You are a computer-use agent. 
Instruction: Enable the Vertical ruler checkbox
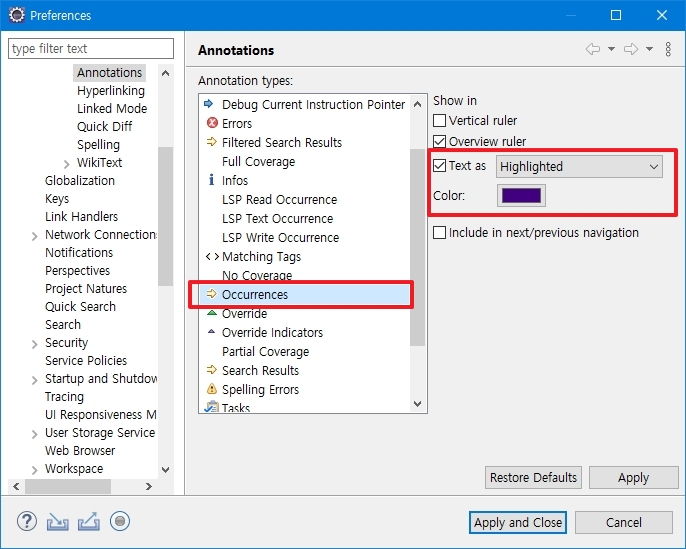(x=439, y=120)
